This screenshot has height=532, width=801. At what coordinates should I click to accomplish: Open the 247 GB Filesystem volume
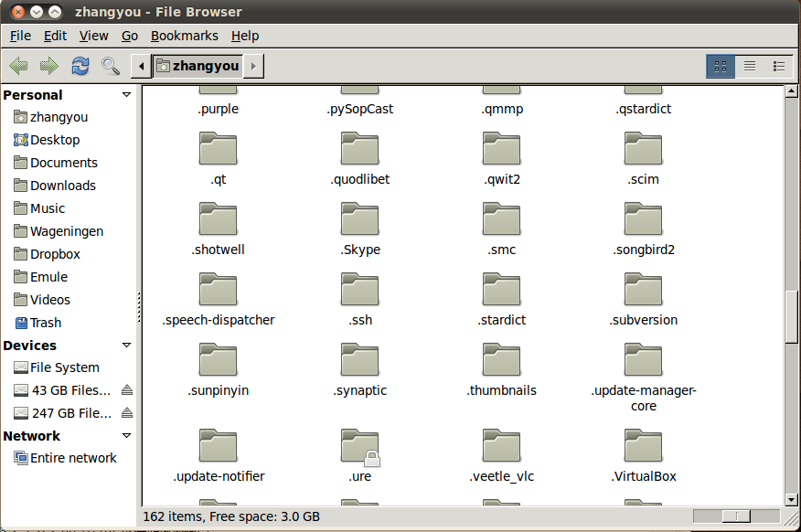point(62,413)
